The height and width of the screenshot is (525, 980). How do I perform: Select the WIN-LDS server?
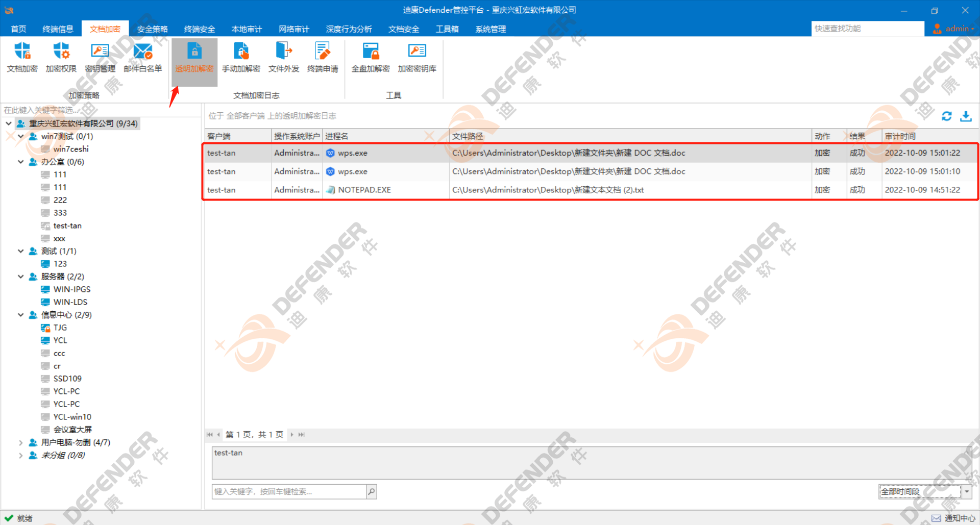pos(70,302)
